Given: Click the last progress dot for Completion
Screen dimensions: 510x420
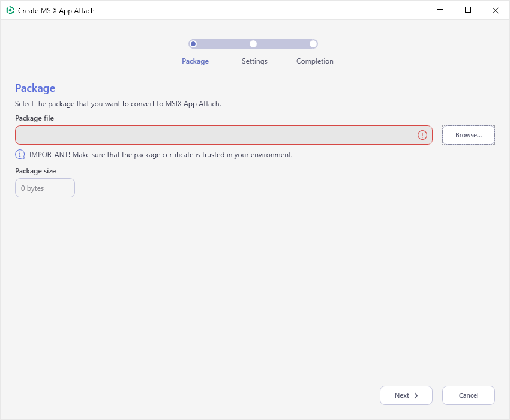Looking at the screenshot, I should point(313,44).
